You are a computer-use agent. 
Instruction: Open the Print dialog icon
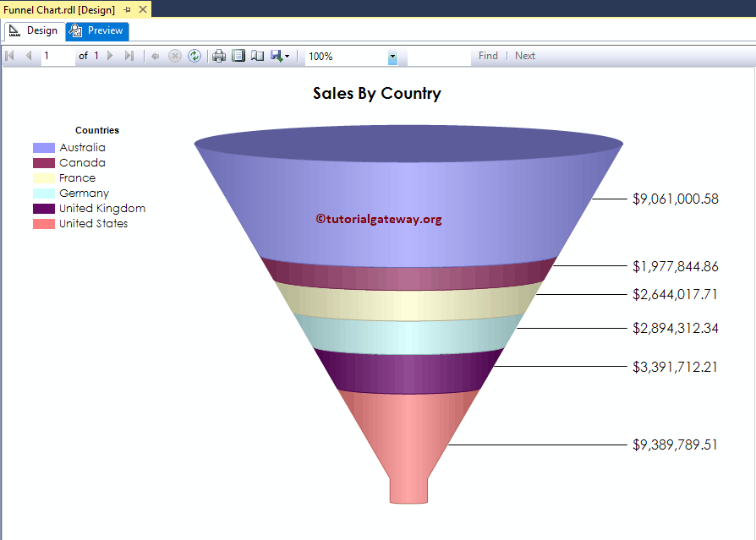(218, 56)
